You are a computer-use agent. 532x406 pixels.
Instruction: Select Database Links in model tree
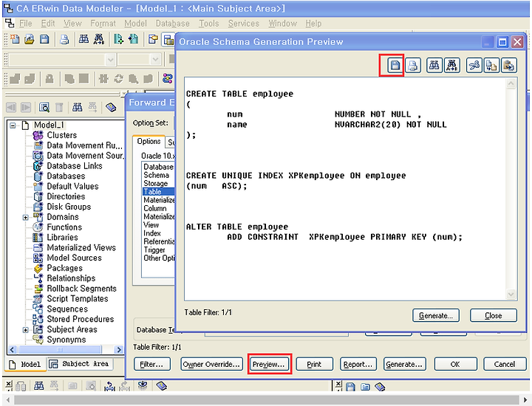coord(75,165)
